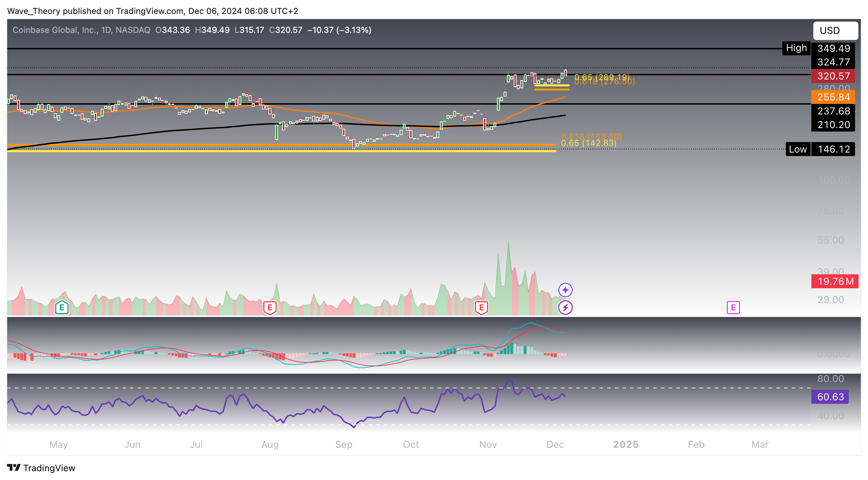Click the 237.68 price level tag

(833, 111)
